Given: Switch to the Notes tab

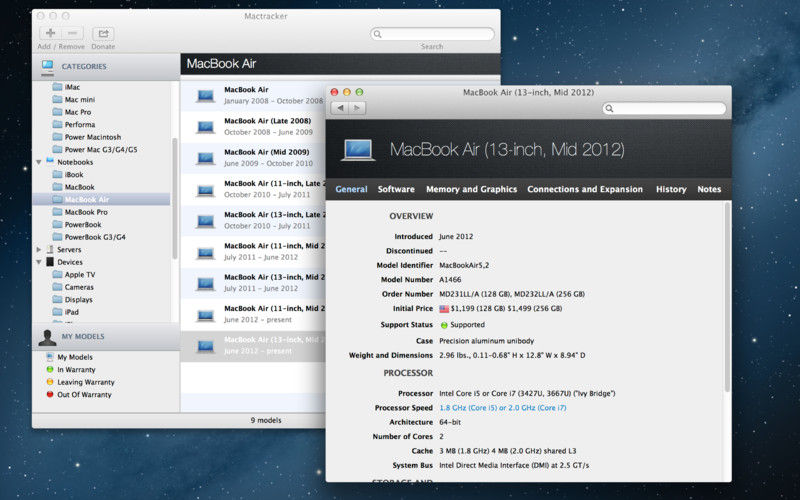Looking at the screenshot, I should point(709,189).
